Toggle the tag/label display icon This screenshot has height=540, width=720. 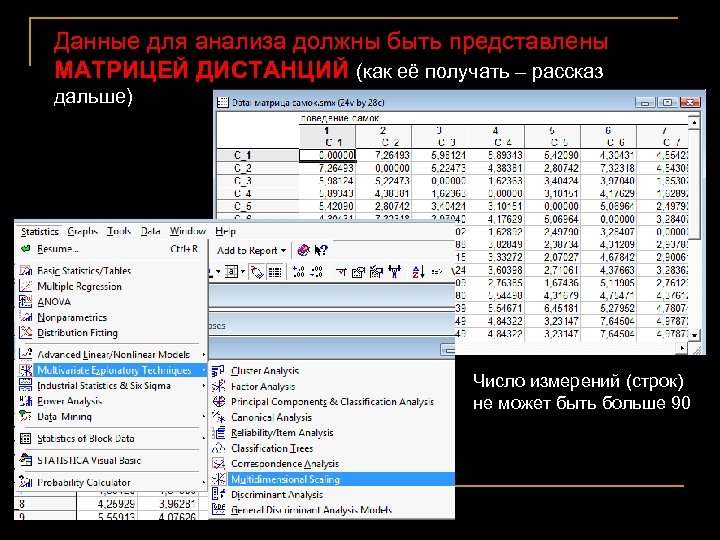click(257, 272)
